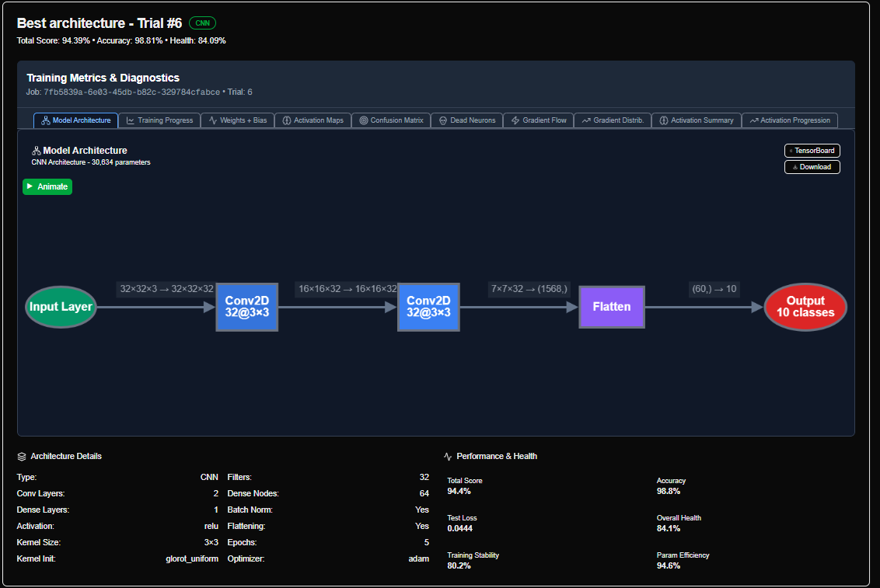Open TensorBoard

(x=812, y=150)
